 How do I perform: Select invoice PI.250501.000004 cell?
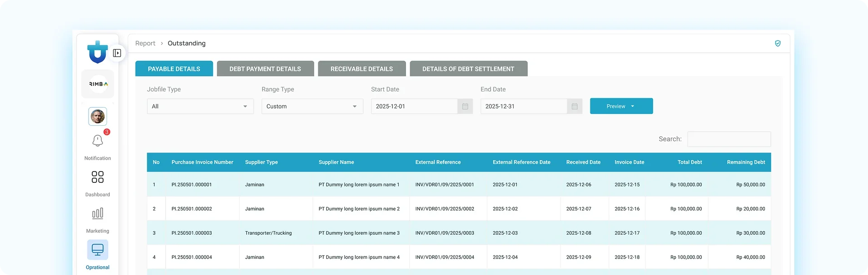click(x=192, y=257)
